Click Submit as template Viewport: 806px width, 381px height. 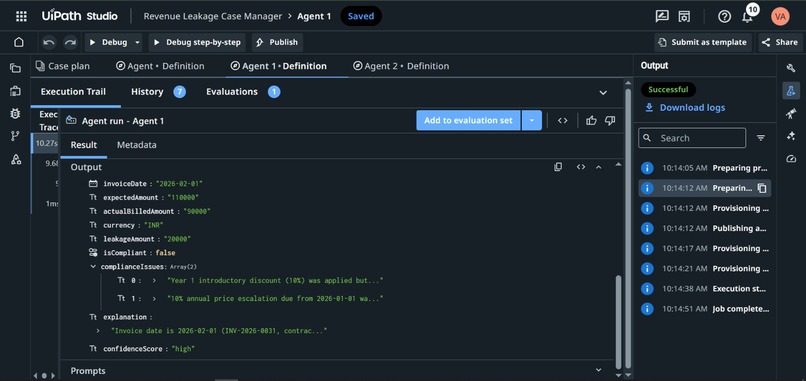pos(703,42)
